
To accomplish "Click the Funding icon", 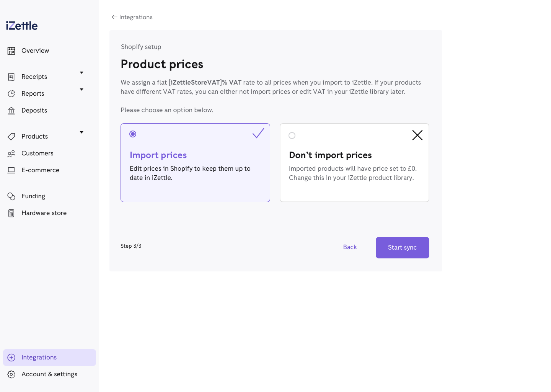I will click(x=11, y=196).
